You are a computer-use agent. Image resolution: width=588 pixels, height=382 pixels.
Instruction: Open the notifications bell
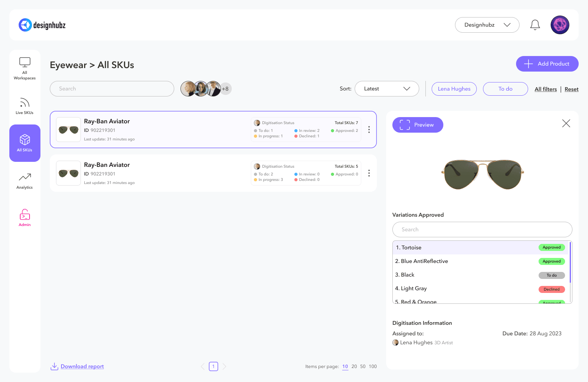point(535,25)
